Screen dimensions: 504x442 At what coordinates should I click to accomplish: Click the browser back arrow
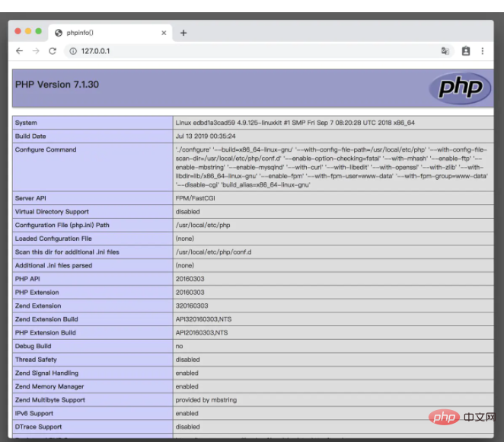(x=19, y=51)
